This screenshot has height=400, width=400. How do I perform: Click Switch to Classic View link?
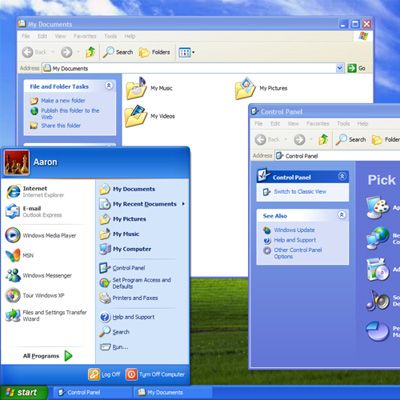click(x=300, y=192)
